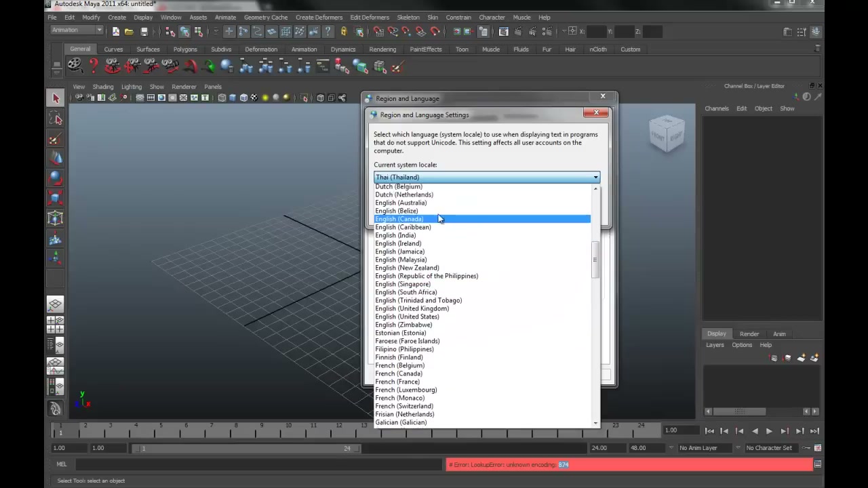Open the Channels menu in Channel Box
The width and height of the screenshot is (868, 488).
(716, 108)
